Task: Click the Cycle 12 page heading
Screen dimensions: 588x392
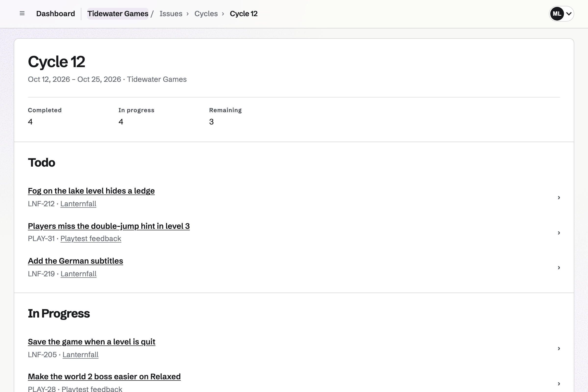Action: 57,62
